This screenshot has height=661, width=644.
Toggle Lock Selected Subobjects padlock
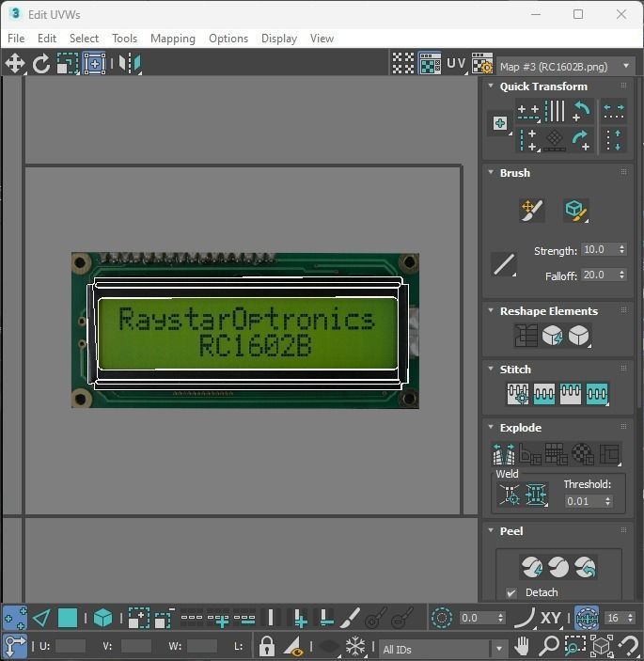tap(266, 646)
